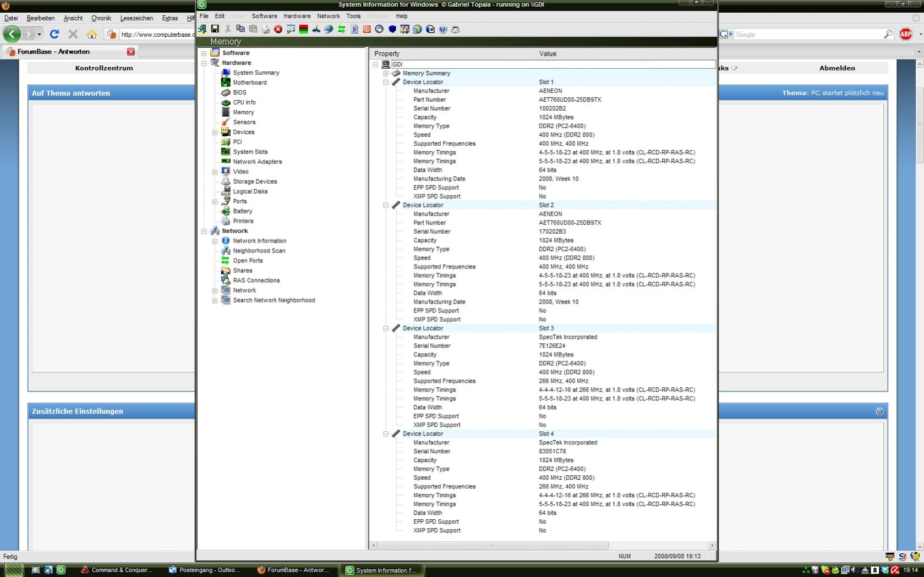
Task: Open the Software menu
Action: point(264,16)
